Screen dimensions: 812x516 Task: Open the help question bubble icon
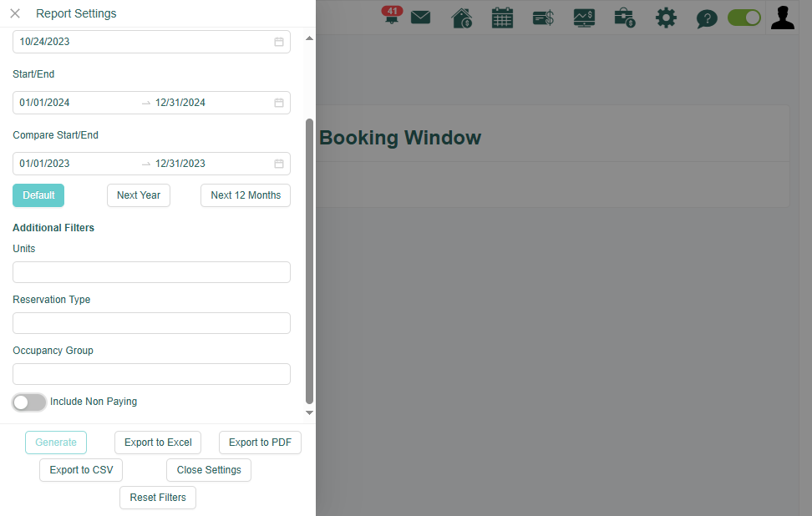pyautogui.click(x=707, y=18)
